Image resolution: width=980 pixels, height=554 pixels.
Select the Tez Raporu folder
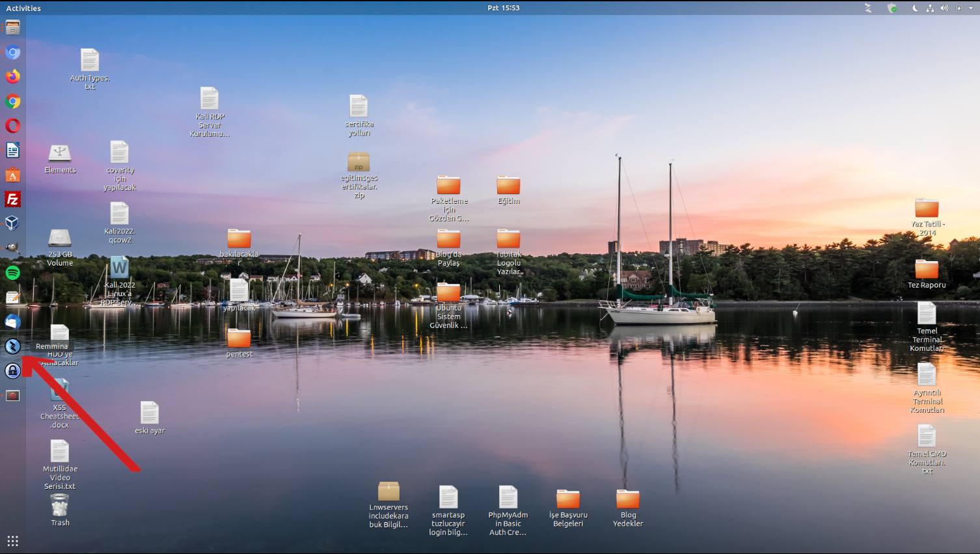click(x=927, y=270)
